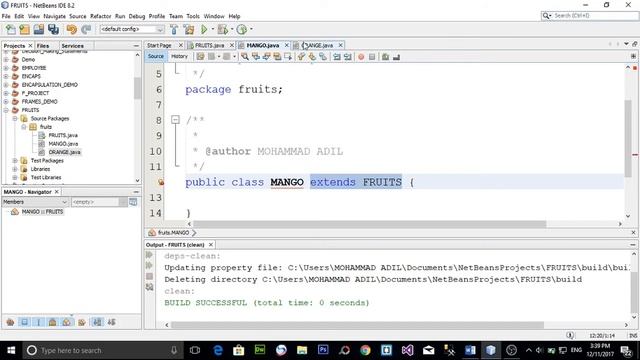Switch editor to History view
The width and height of the screenshot is (640, 360).
pos(179,56)
